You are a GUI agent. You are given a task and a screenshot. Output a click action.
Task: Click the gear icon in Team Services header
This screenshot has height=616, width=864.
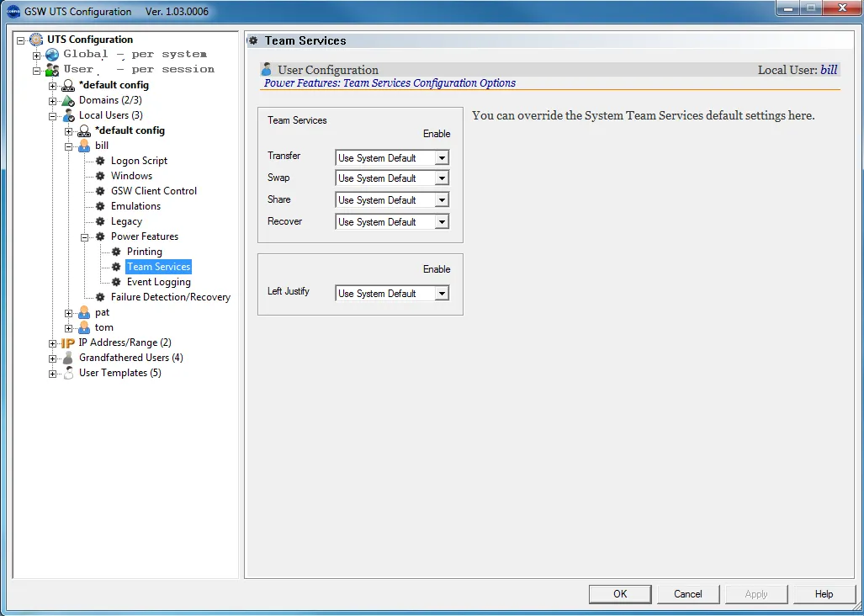click(253, 40)
